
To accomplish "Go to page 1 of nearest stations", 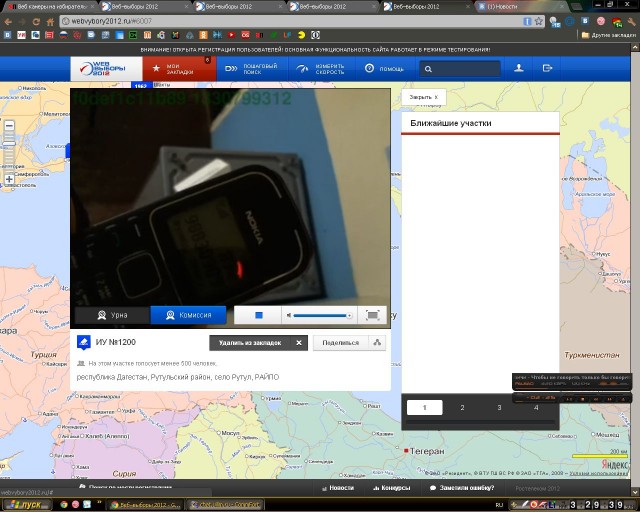I will coord(424,407).
